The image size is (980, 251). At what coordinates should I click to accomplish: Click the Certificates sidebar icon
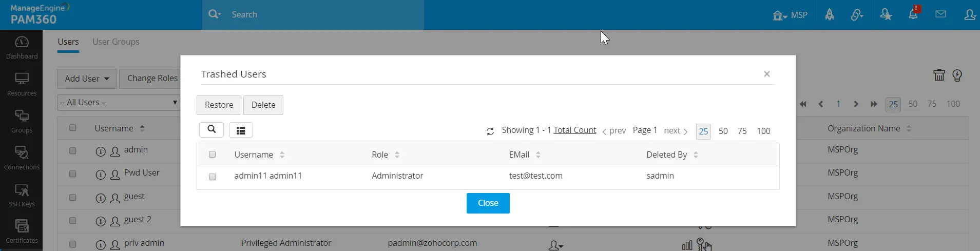pos(22,231)
